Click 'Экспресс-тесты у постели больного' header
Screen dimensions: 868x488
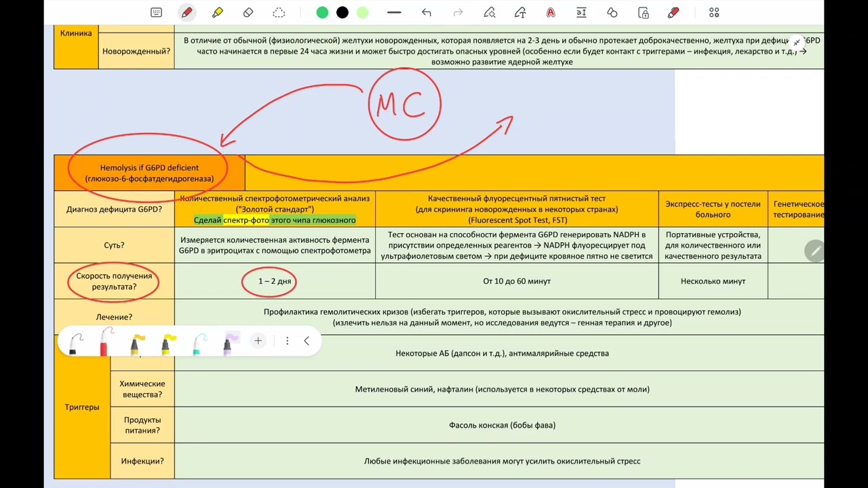(x=713, y=209)
